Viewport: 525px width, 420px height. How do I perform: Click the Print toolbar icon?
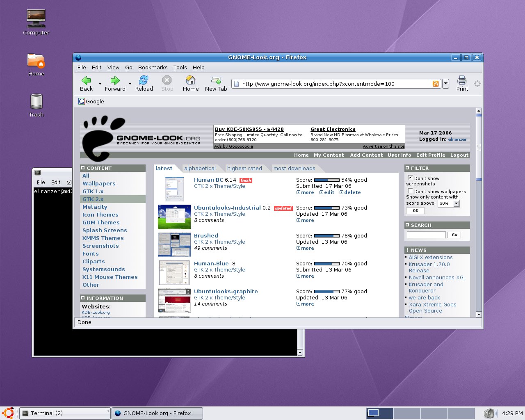462,80
